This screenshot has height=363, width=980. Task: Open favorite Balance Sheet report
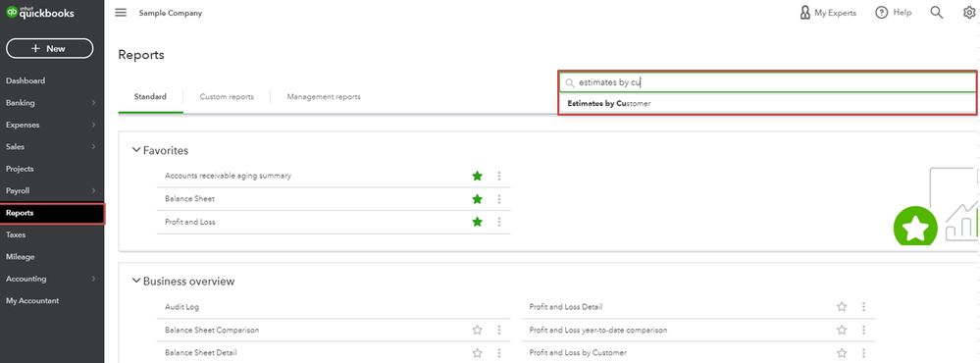pos(189,199)
